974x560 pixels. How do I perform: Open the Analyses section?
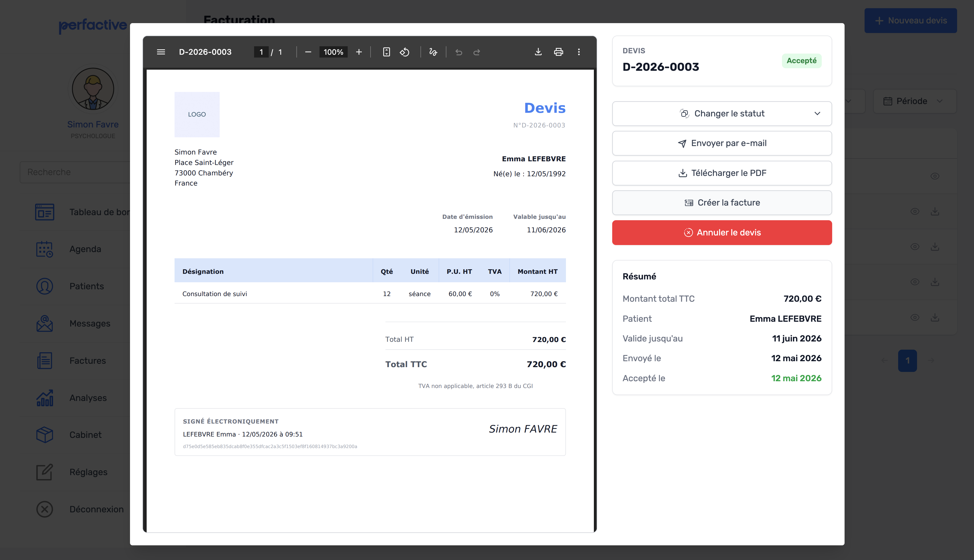88,398
